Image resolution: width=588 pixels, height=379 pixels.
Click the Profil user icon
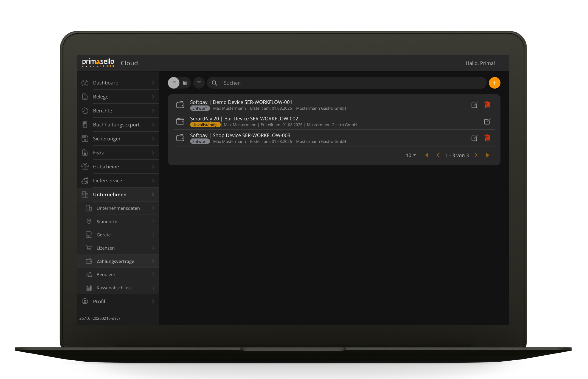(85, 301)
